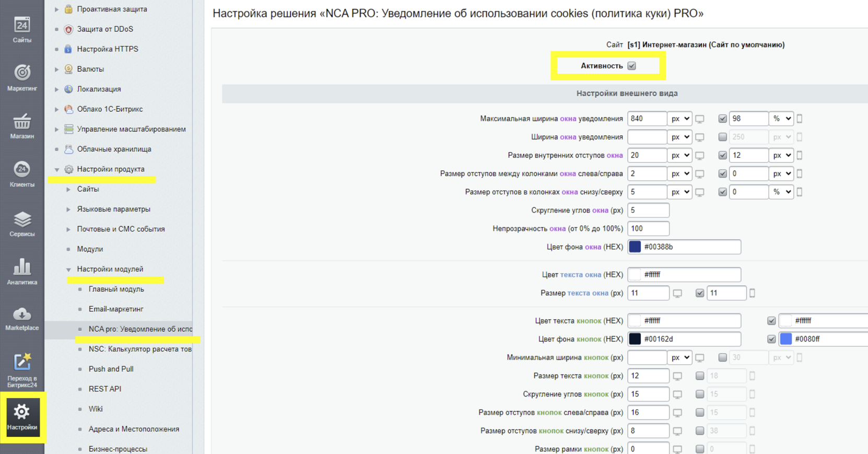Toggle the Активность checkbox

click(632, 66)
